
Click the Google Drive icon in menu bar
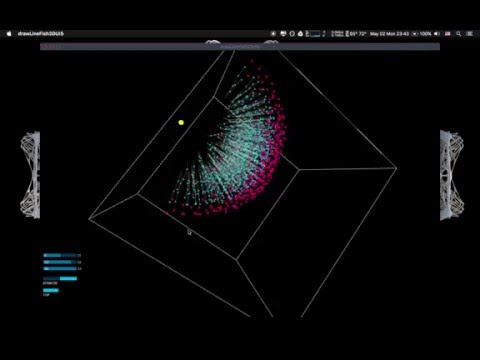click(x=300, y=34)
